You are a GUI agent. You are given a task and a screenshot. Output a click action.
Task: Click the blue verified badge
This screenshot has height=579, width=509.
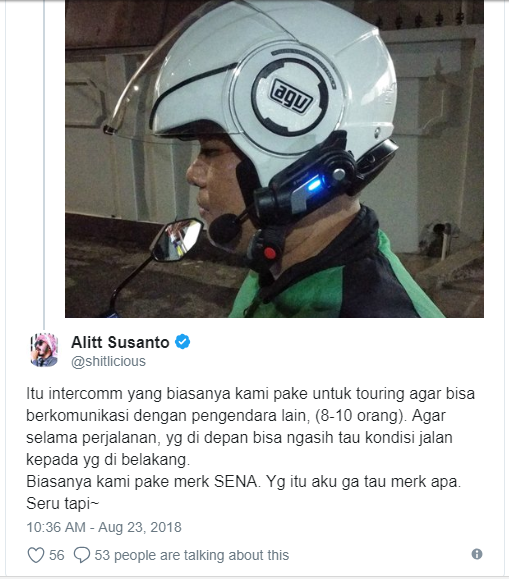(182, 342)
